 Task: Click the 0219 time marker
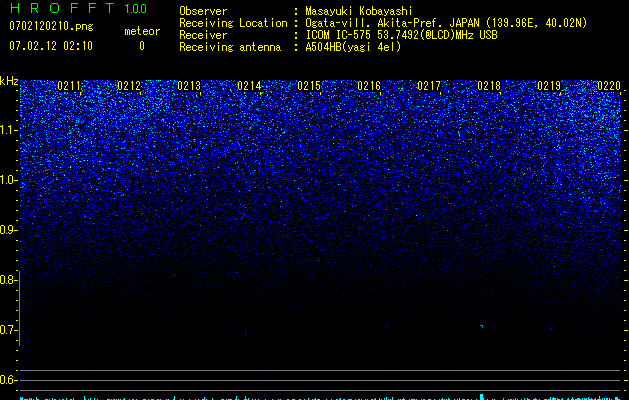pyautogui.click(x=549, y=86)
